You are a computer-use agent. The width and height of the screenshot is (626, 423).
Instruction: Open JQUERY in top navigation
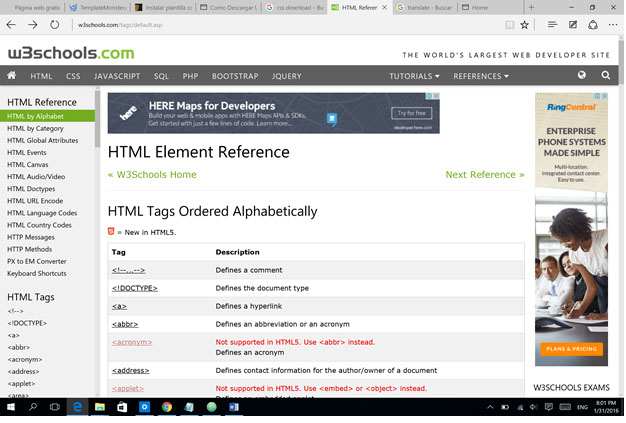[287, 76]
